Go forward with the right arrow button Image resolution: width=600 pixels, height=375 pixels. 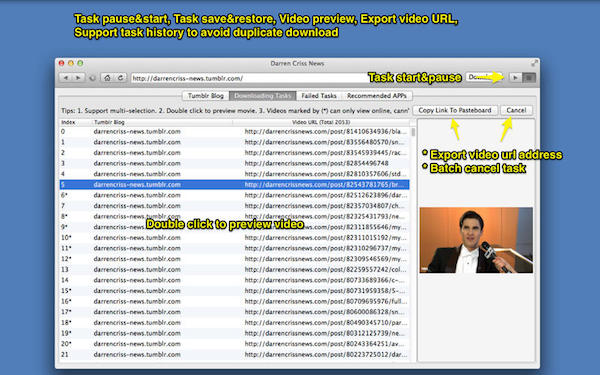point(78,78)
